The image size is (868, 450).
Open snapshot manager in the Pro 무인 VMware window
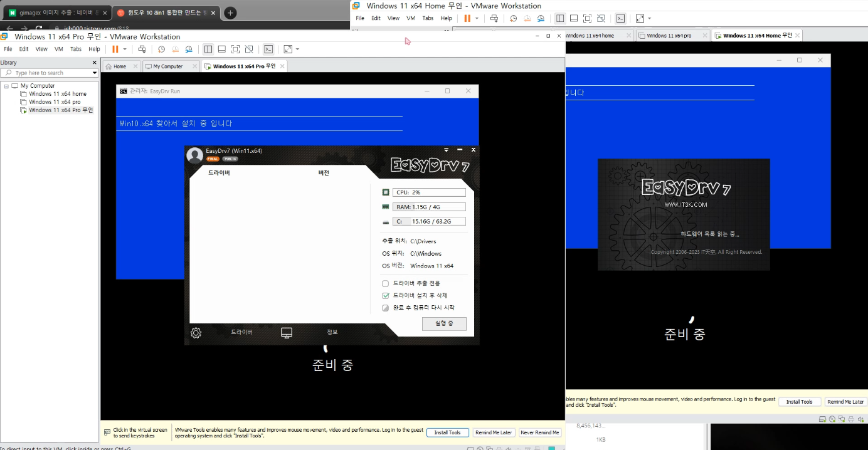189,49
